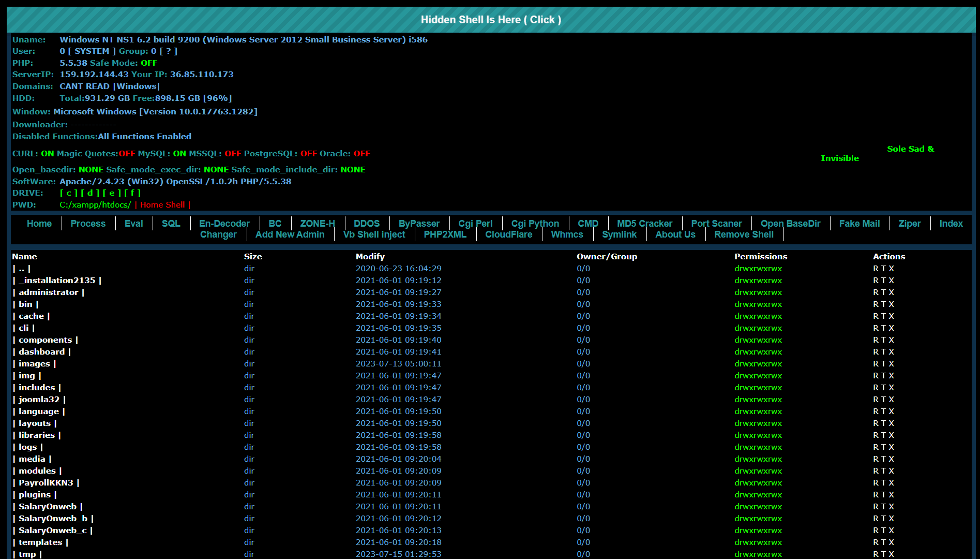
Task: Open the logs folder
Action: point(28,447)
